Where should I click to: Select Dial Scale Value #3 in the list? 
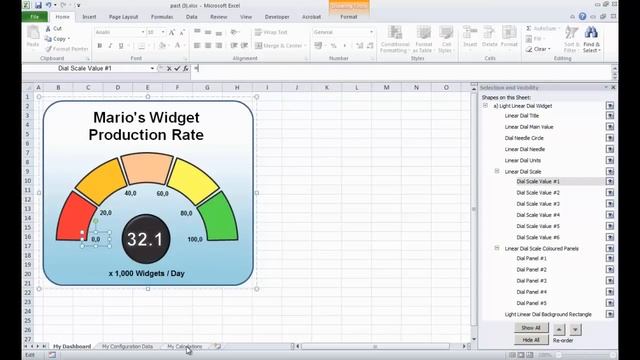538,204
